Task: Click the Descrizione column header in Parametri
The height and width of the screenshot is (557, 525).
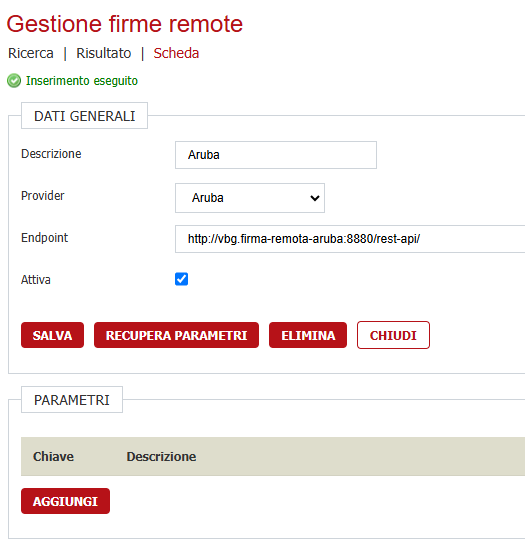Action: pos(161,456)
